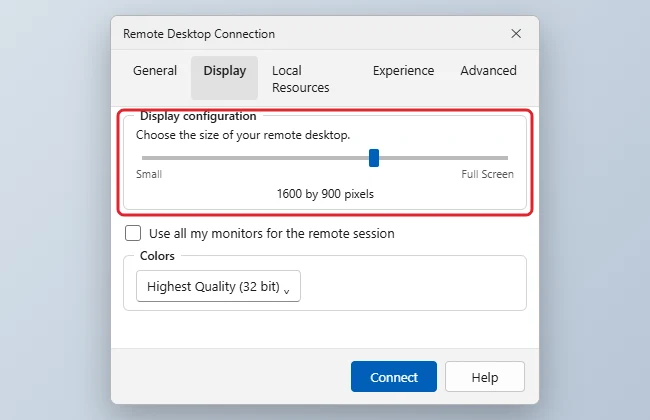The height and width of the screenshot is (420, 650).
Task: Click the Help button
Action: coord(485,376)
